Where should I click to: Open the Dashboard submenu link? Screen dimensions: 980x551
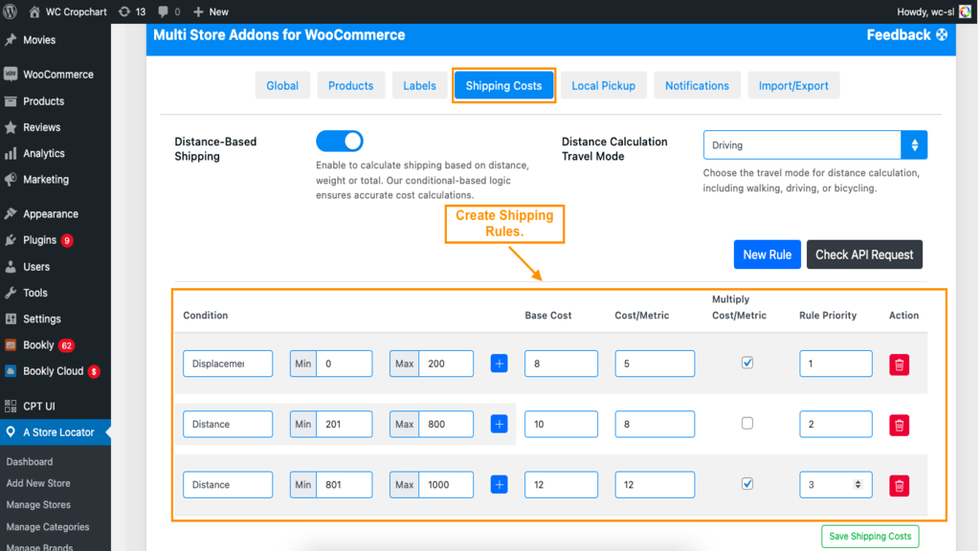(x=30, y=462)
